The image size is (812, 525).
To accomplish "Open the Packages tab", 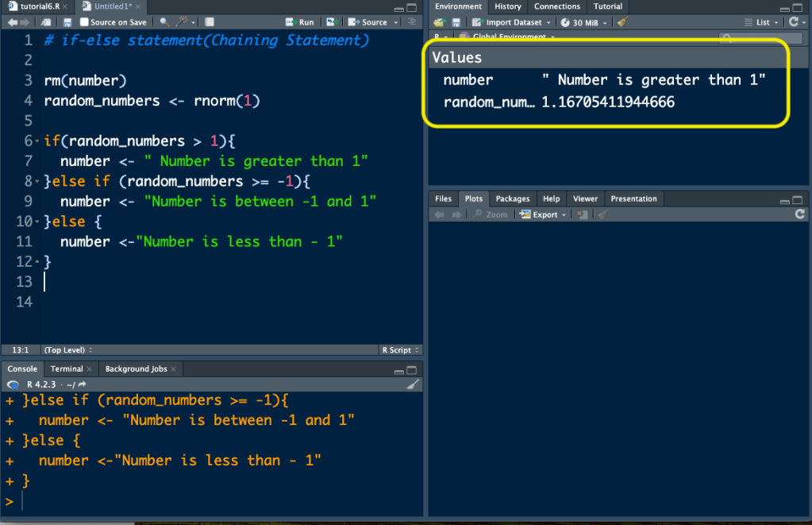I will tap(512, 199).
